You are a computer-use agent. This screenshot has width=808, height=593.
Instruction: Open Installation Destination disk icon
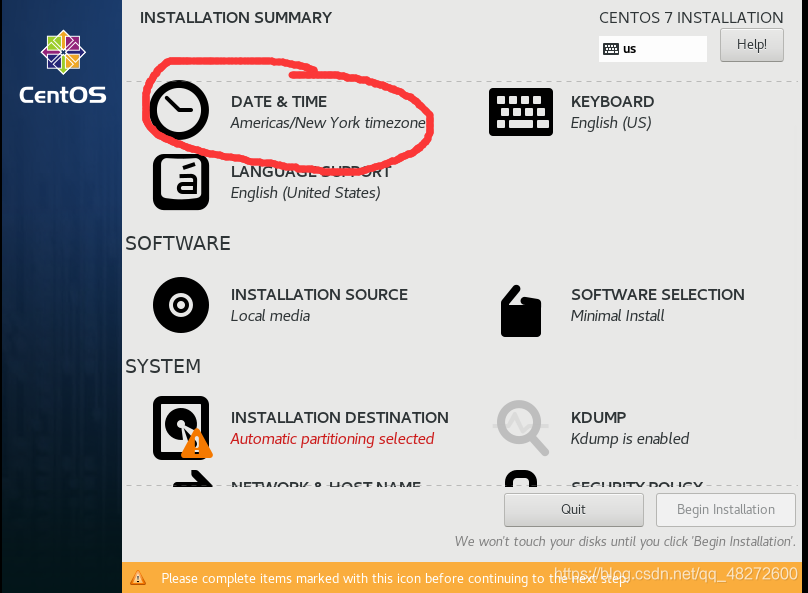point(182,428)
